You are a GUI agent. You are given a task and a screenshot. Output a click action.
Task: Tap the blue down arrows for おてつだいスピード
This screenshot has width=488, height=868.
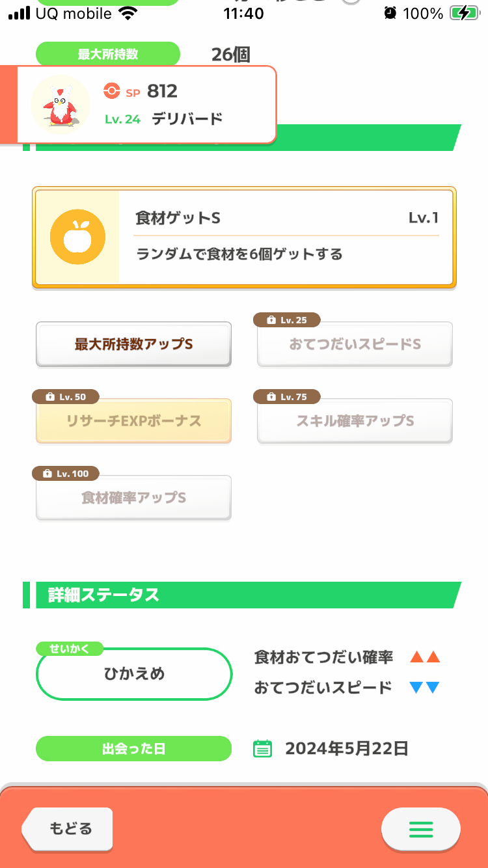pos(425,688)
